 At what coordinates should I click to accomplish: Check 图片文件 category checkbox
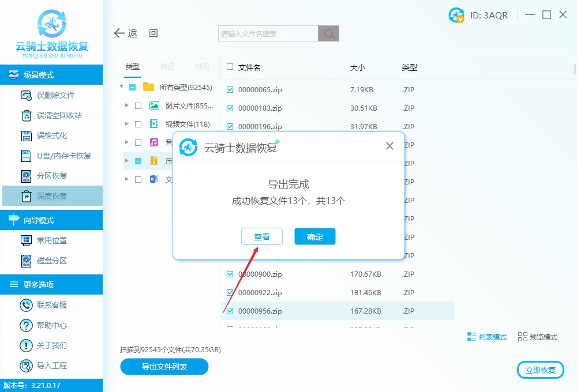137,105
